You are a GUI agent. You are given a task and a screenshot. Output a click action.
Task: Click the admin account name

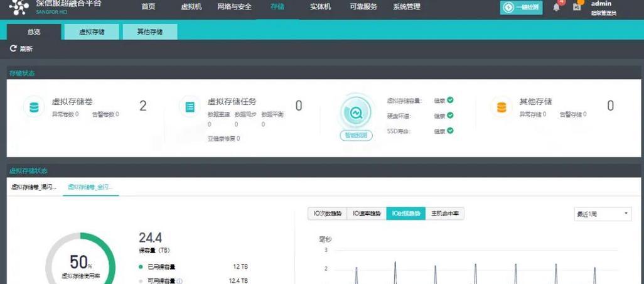(x=601, y=4)
